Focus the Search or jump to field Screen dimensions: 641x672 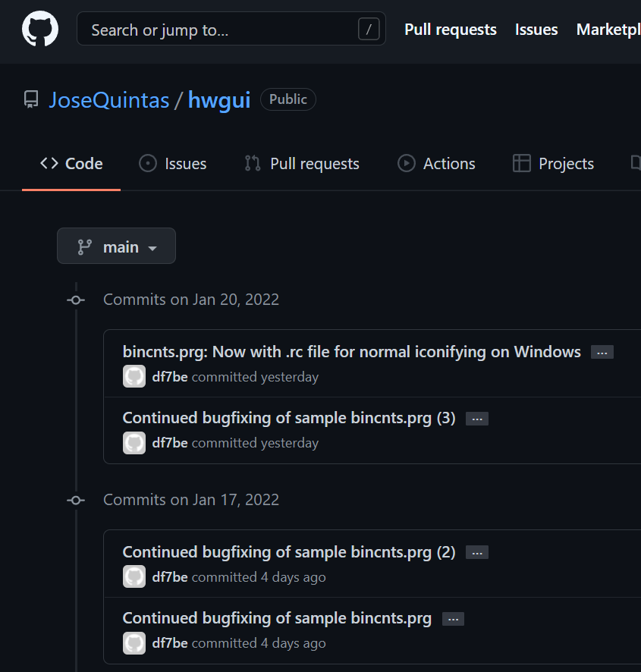[x=220, y=30]
